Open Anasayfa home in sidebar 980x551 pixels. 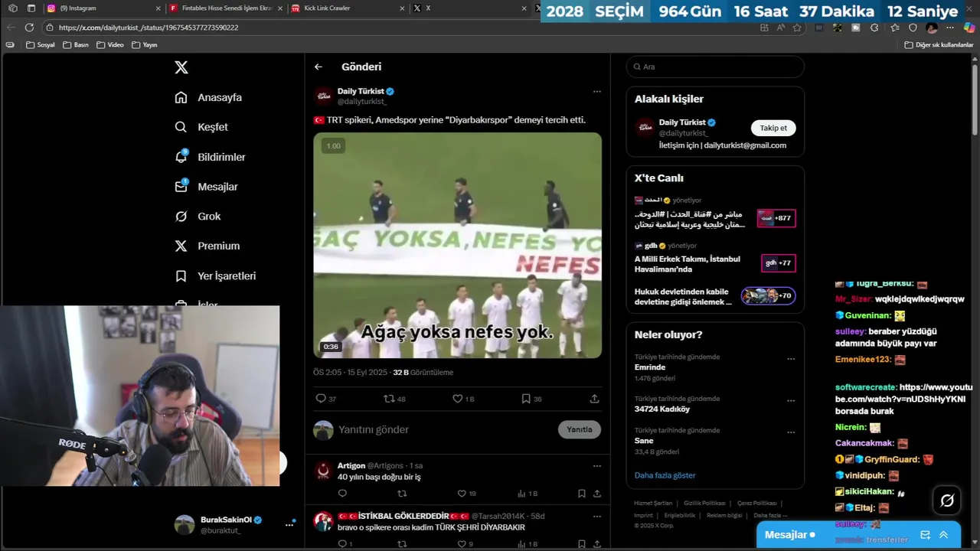click(x=208, y=97)
